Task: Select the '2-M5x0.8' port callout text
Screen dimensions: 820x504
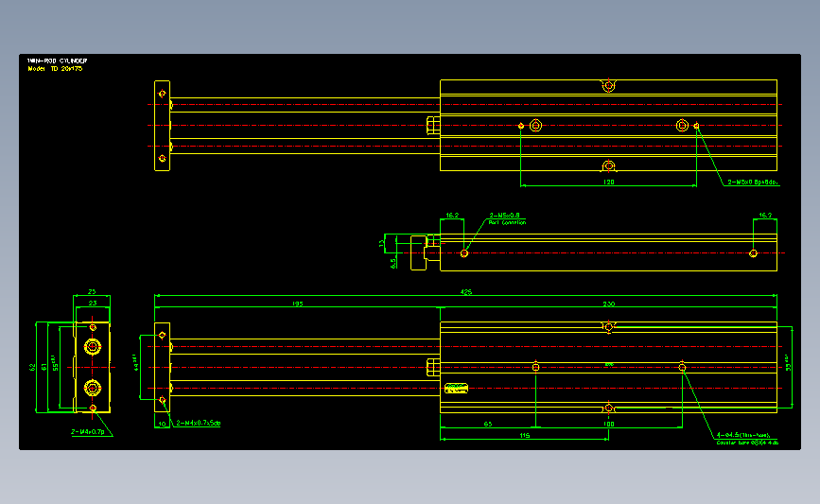Action: point(505,215)
